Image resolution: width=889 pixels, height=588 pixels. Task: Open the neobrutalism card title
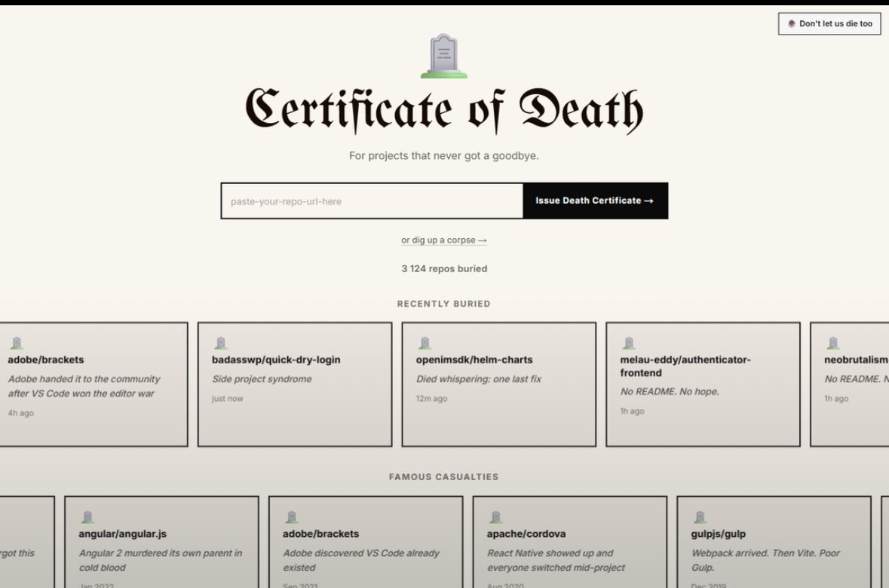856,360
